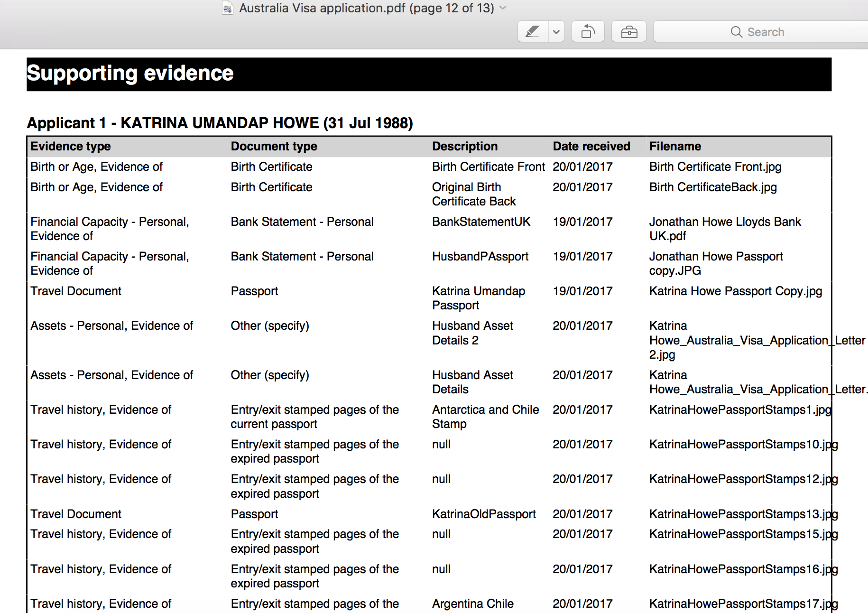Click date 20/01/2017 in KatrinaOldPassport row
Viewport: 868px width, 613px height.
[582, 514]
